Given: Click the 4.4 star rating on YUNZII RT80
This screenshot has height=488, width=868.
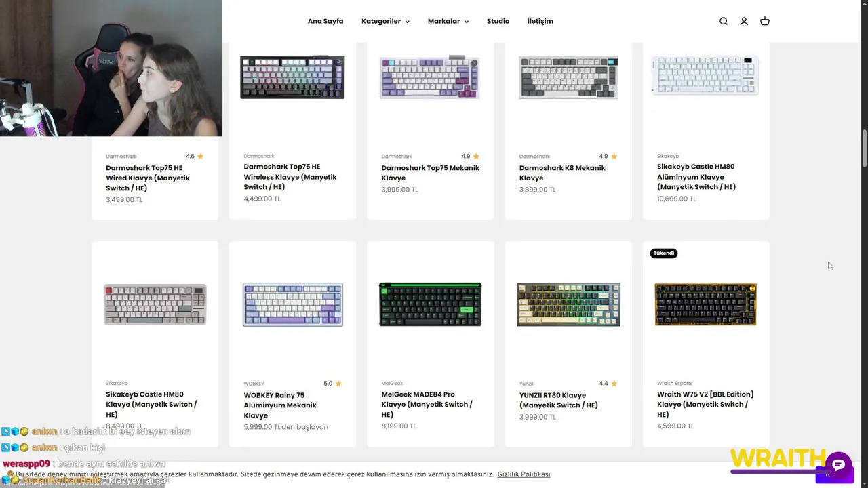Looking at the screenshot, I should coord(608,383).
